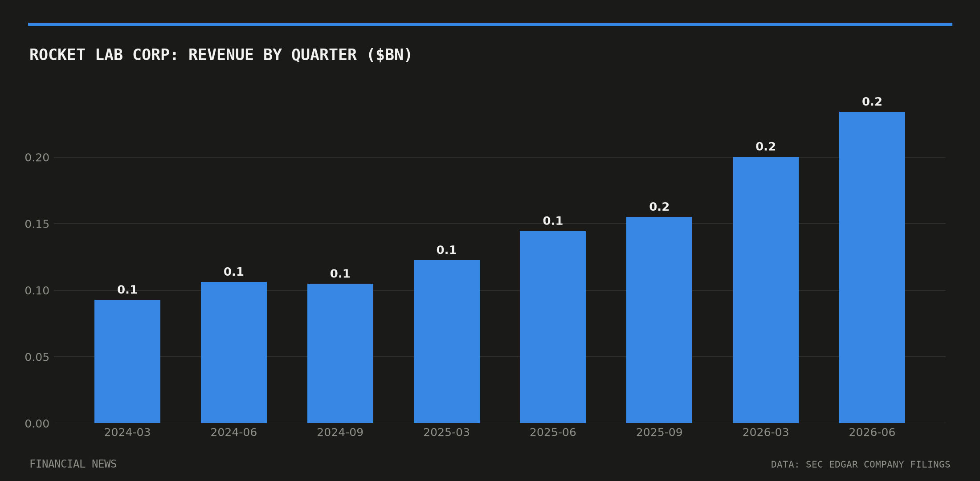Click the value label above the 2026-06 bar
980x481 pixels.
[872, 102]
